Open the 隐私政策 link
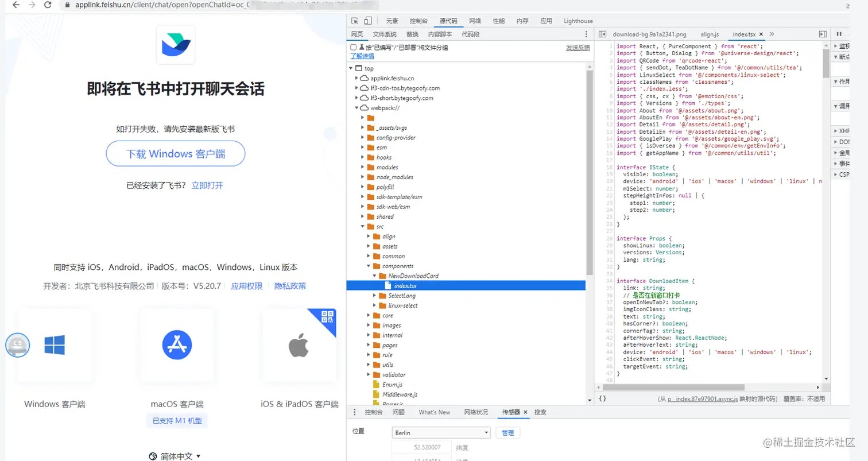 click(x=290, y=286)
